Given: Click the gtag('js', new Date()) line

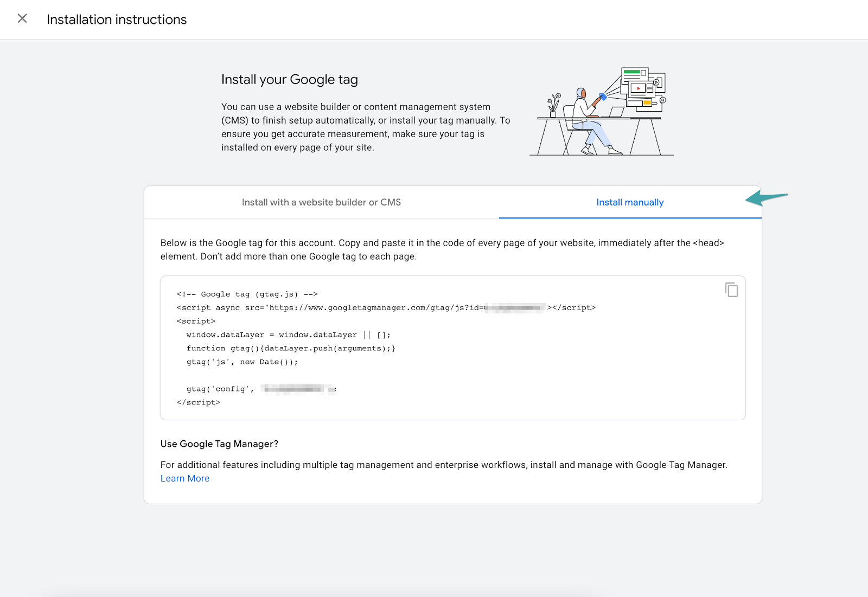Looking at the screenshot, I should [x=241, y=362].
